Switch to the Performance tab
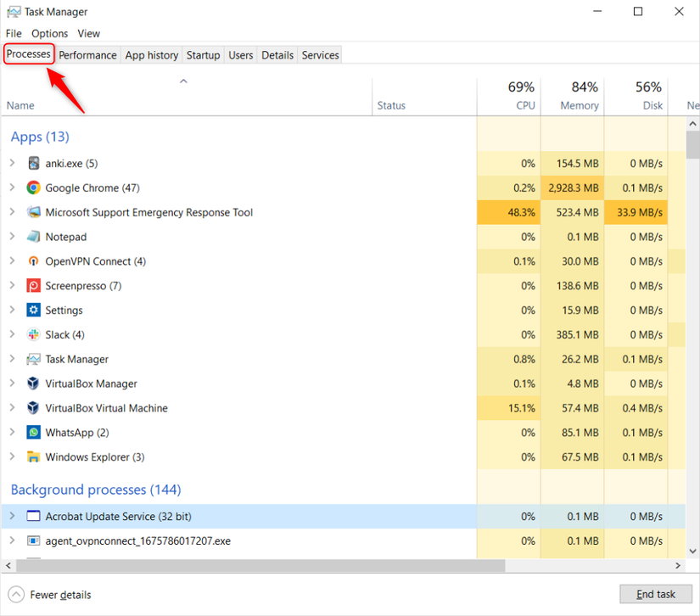The width and height of the screenshot is (700, 616). point(87,54)
